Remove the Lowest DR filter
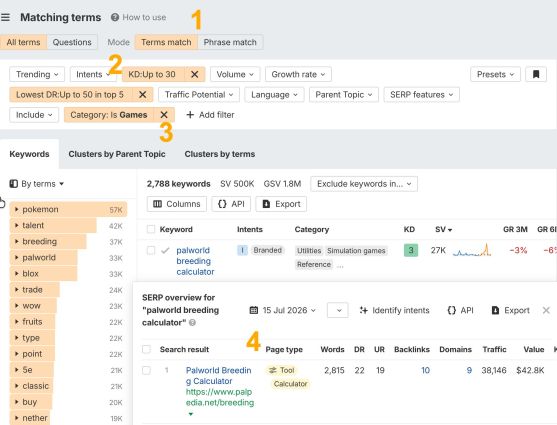Image resolution: width=557 pixels, height=425 pixels. (x=142, y=95)
